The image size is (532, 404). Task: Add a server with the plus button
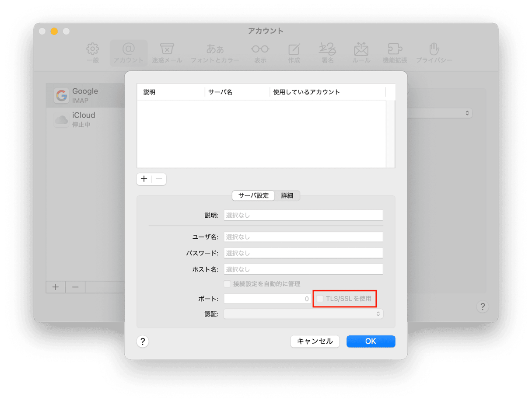tap(144, 179)
